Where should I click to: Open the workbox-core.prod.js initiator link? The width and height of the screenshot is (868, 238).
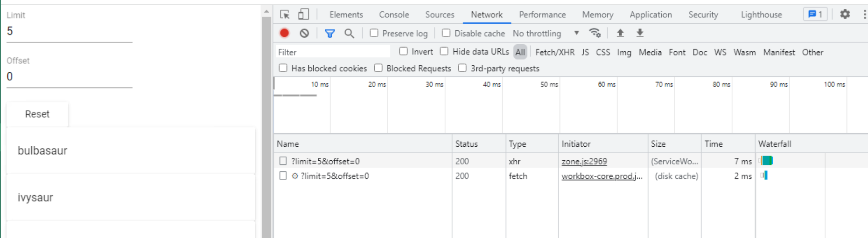pos(602,176)
